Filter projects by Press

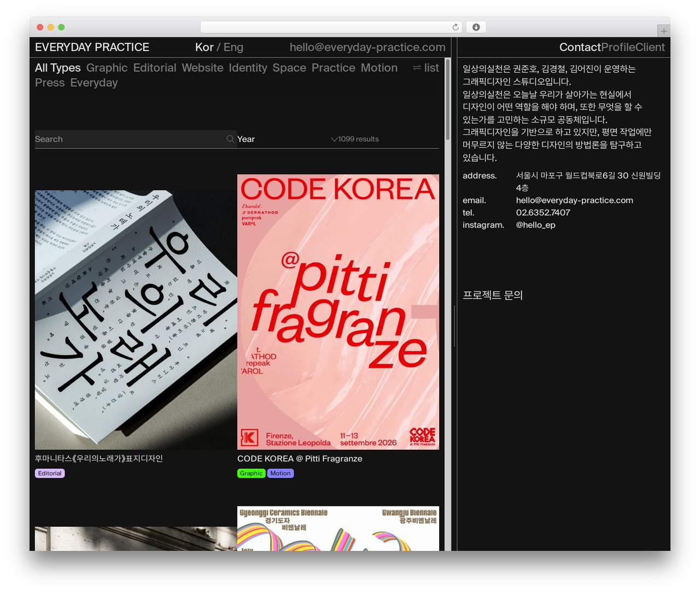[50, 83]
